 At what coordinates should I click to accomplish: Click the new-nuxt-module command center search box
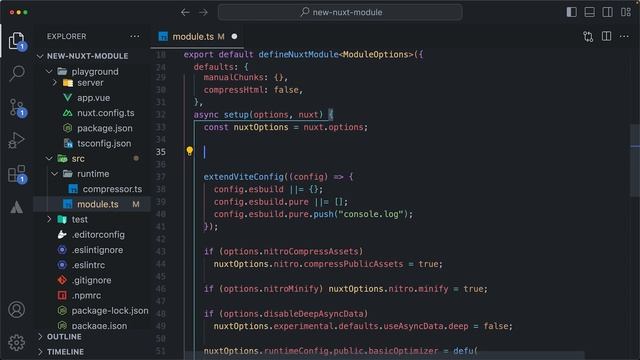(x=340, y=12)
